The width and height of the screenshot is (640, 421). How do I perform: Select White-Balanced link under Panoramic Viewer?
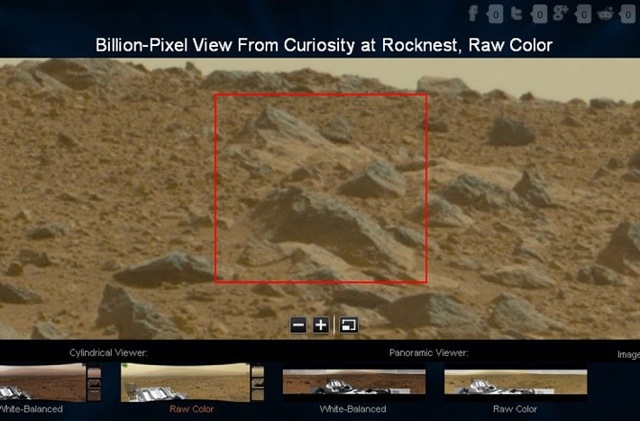coord(353,409)
